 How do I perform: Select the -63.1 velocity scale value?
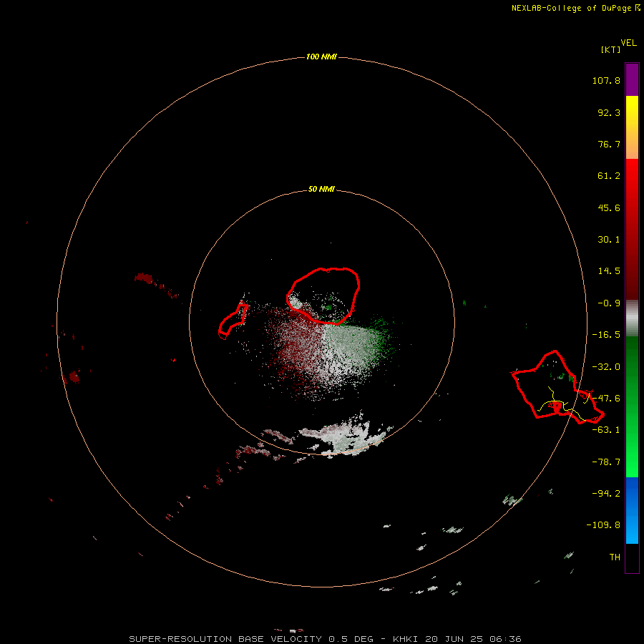(606, 430)
